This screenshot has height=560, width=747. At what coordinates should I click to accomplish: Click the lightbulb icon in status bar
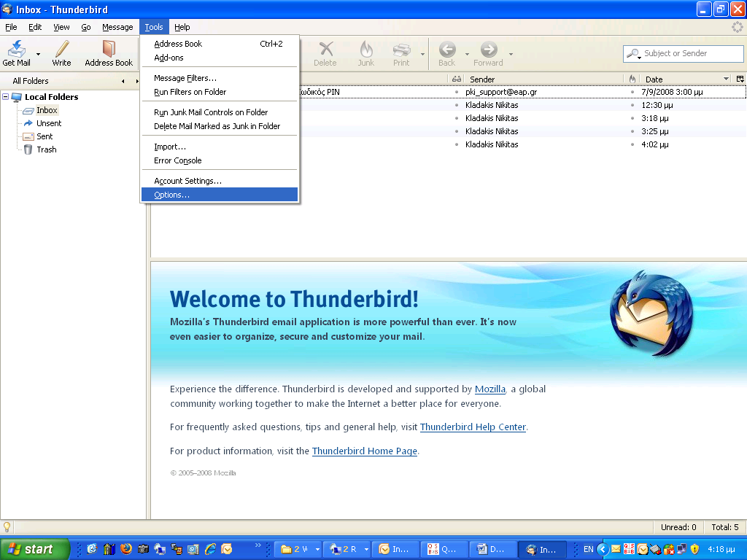click(x=7, y=527)
